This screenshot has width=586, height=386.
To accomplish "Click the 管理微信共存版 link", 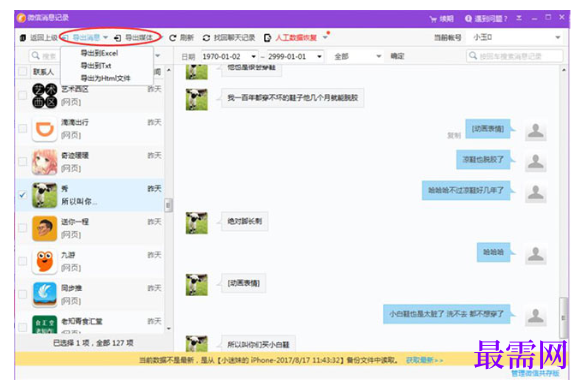I will [535, 373].
